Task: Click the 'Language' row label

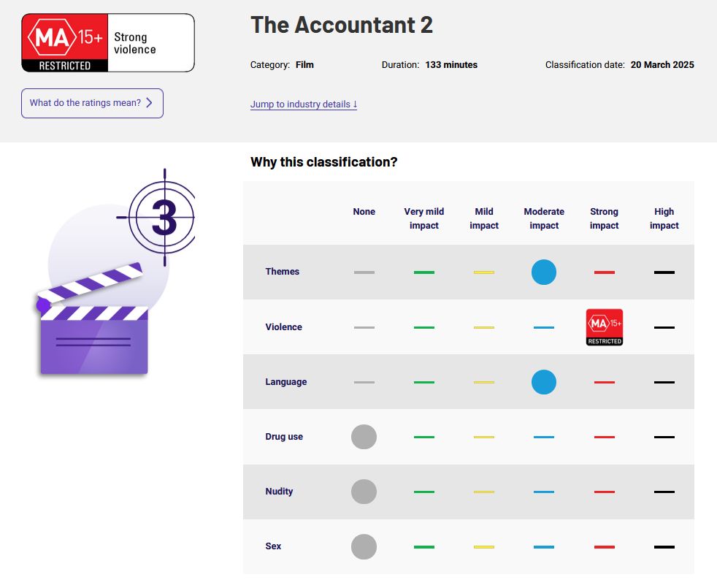Action: tap(285, 381)
